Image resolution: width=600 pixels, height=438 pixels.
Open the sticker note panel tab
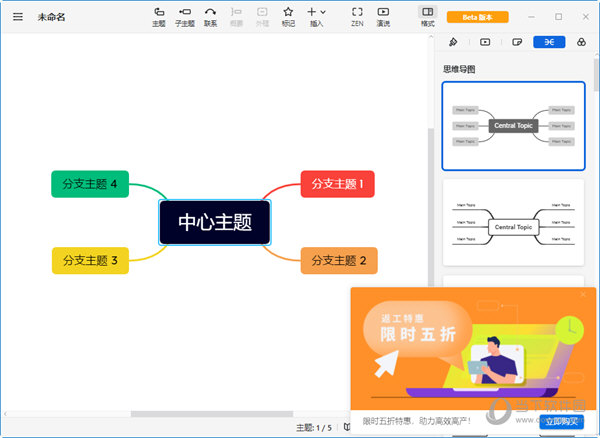(517, 42)
